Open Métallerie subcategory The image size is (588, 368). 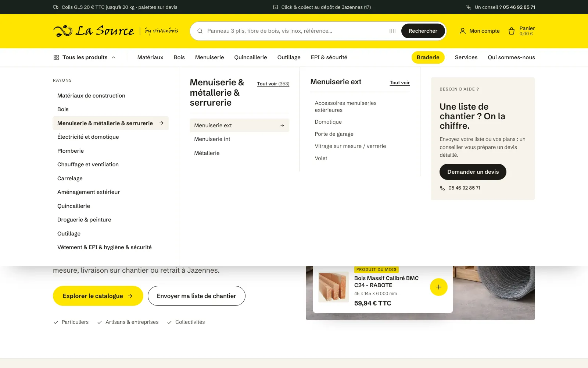240,153
